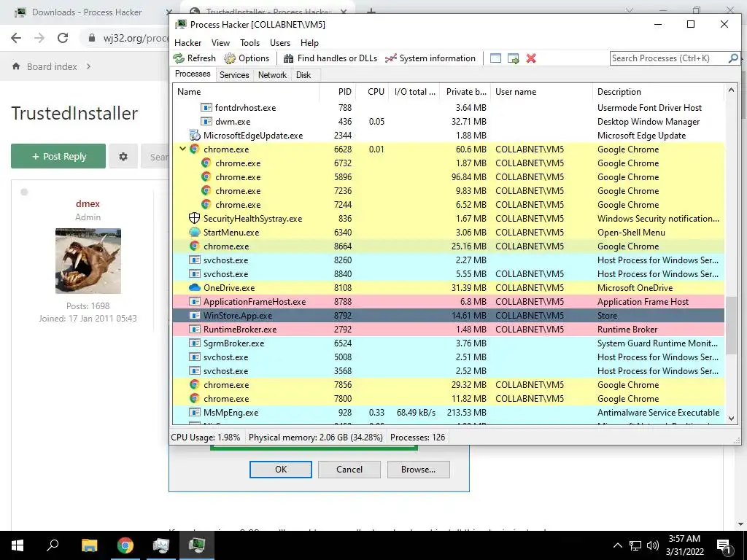Click the process list vertical scrollbar thumb

tap(732, 325)
